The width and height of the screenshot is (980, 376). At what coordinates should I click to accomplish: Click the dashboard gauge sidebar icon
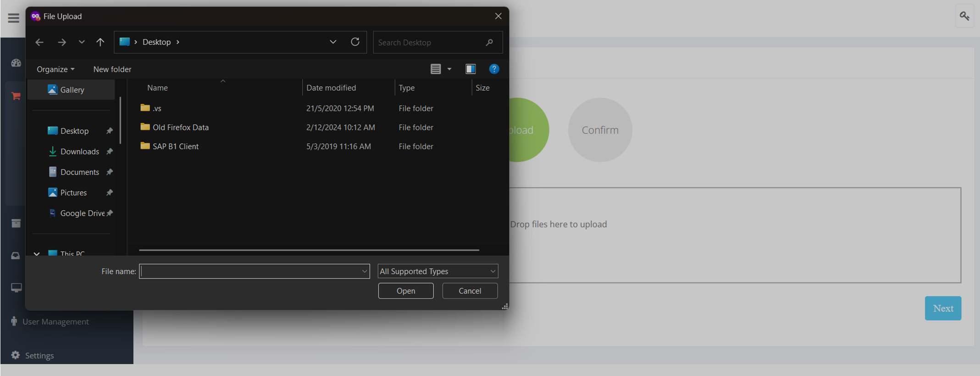coord(16,63)
